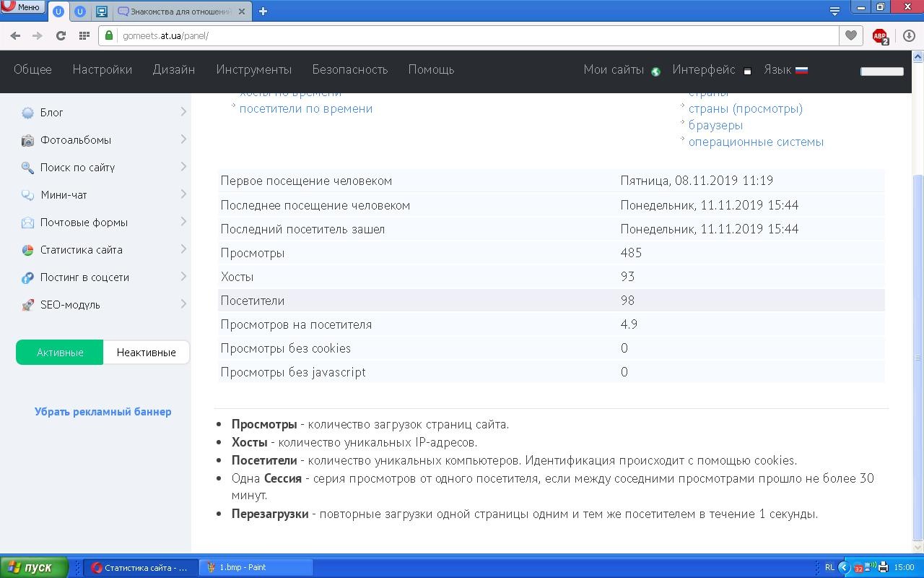Screen dimensions: 924x578
Task: Switch to the first pinned U tab
Action: point(58,12)
